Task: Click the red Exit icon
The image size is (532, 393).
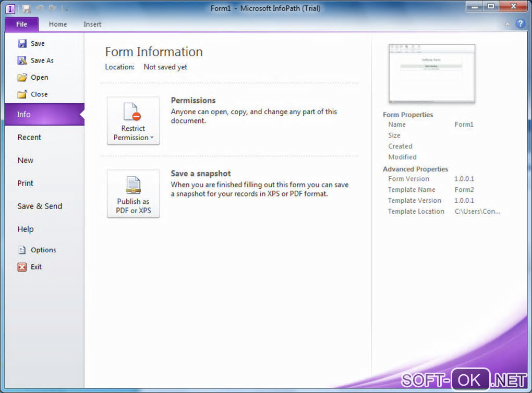Action: [x=22, y=267]
